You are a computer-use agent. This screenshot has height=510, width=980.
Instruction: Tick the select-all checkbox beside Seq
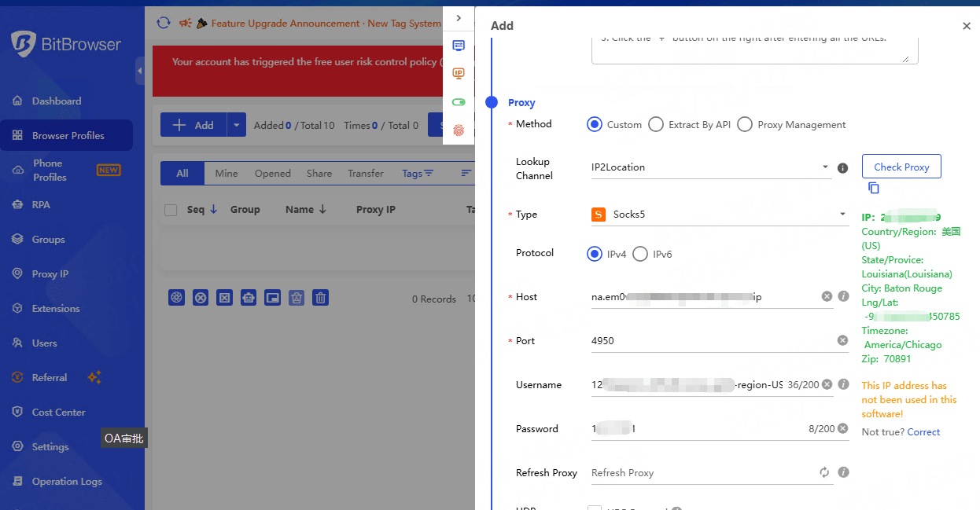[171, 210]
